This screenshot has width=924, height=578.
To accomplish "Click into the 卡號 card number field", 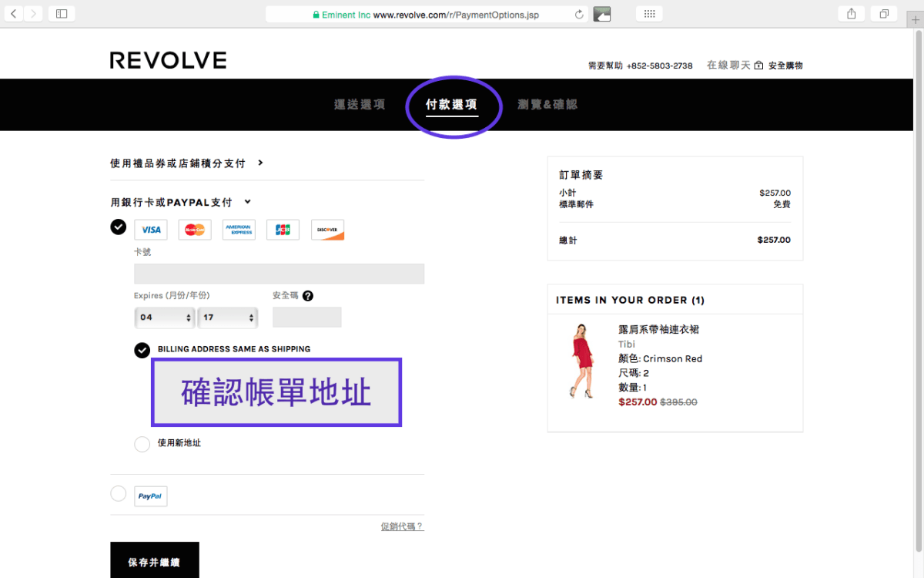I will [x=279, y=274].
